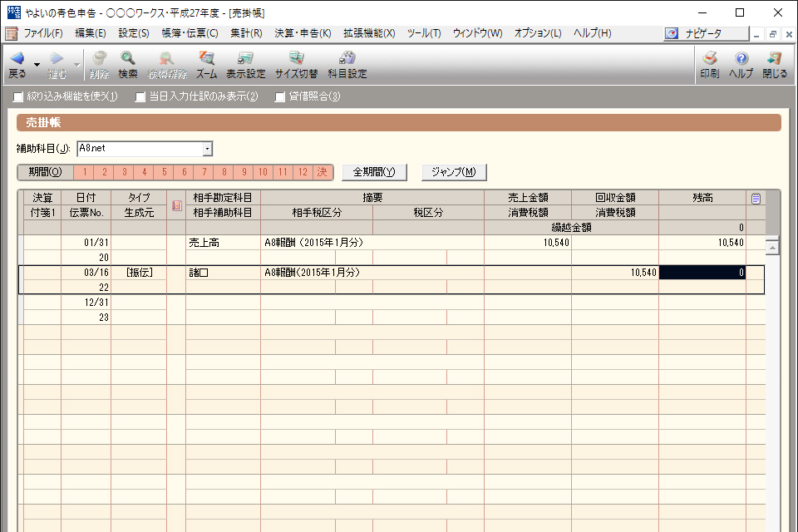
Task: Click the memo icon in the table header
Action: coord(177,205)
